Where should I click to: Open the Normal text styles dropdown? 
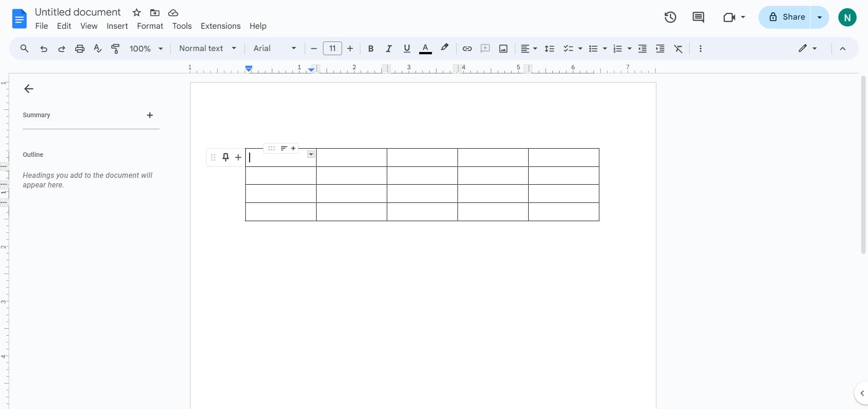pos(208,48)
